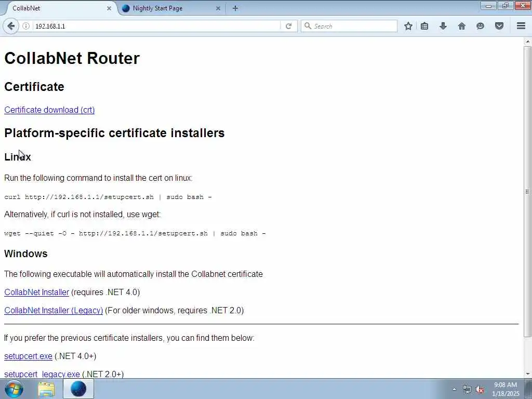Screen dimensions: 532x399
Task: Click the CollabNet Router heading
Action: (72, 58)
